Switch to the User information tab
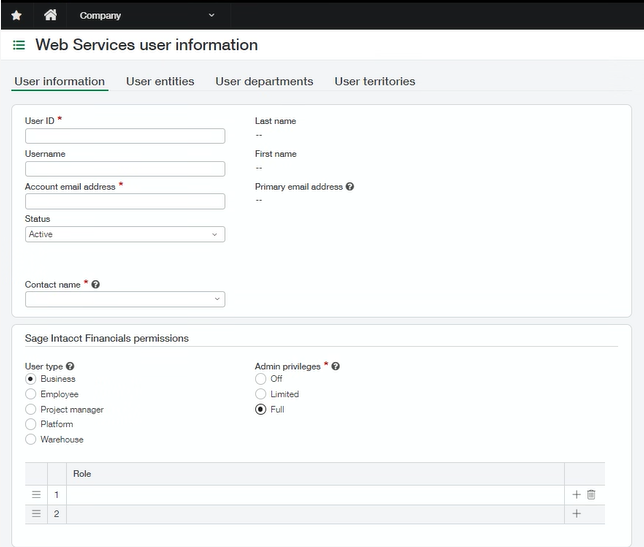This screenshot has width=644, height=547. coord(60,81)
